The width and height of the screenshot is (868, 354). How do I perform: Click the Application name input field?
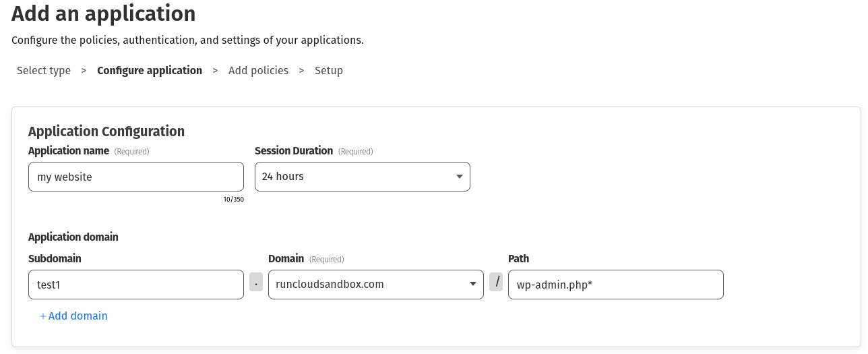click(135, 177)
